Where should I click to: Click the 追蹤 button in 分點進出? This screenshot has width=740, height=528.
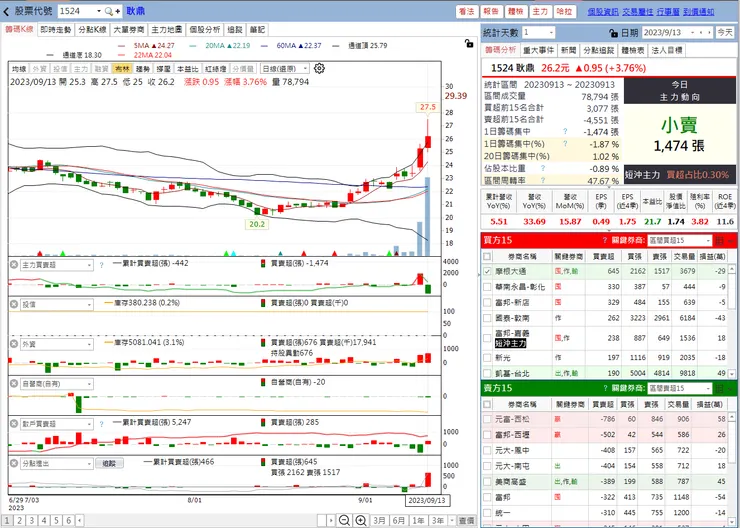109,463
